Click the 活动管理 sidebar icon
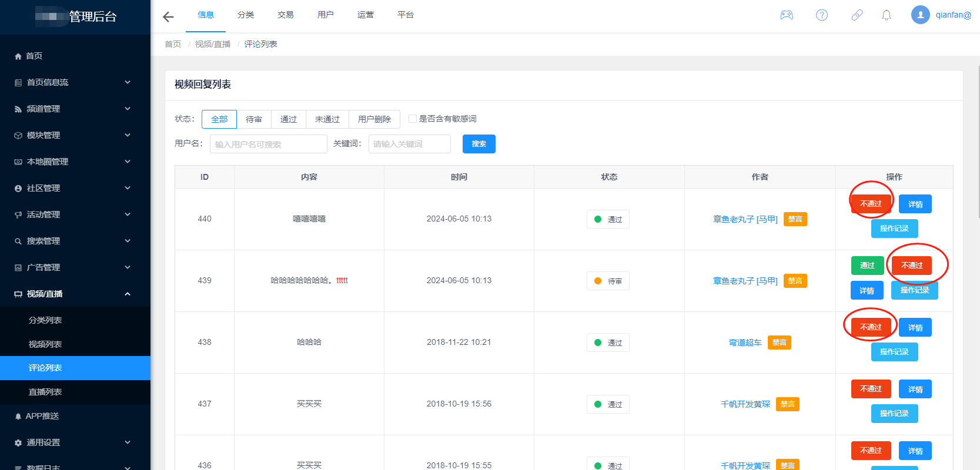This screenshot has height=470, width=980. tap(18, 215)
